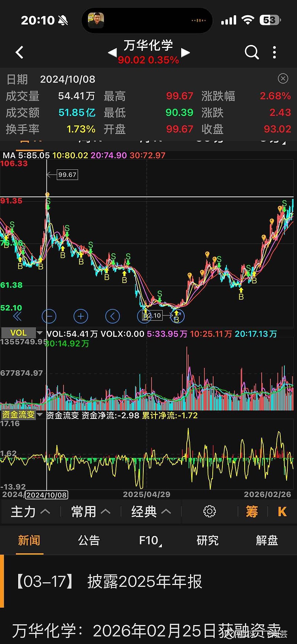
Task: Zoom out chart with minus circle
Action: coord(49,316)
